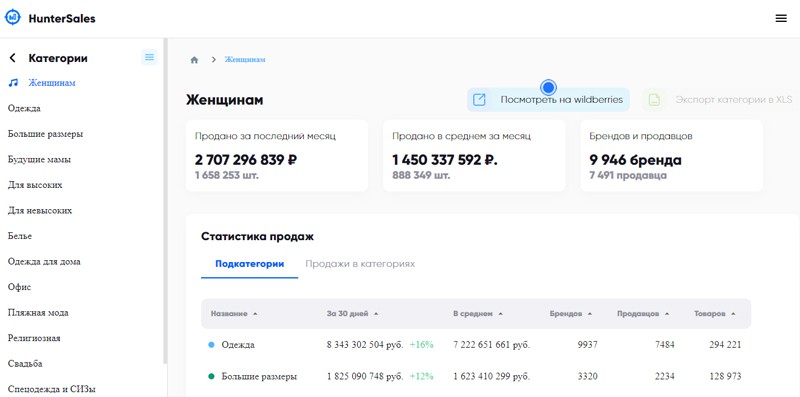Image resolution: width=800 pixels, height=397 pixels.
Task: Click the 2 707 296 839 ₽ monthly sales figure
Action: [x=246, y=160]
